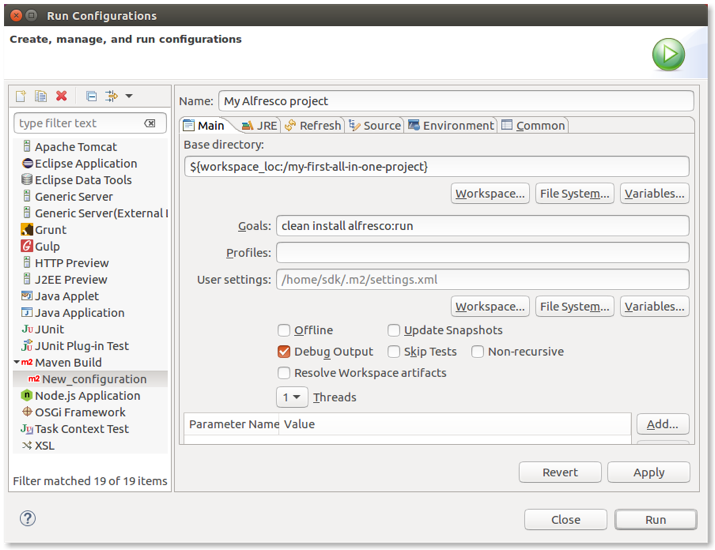Viewport: 715px width, 550px height.
Task: Enable the Offline checkbox
Action: pyautogui.click(x=285, y=330)
